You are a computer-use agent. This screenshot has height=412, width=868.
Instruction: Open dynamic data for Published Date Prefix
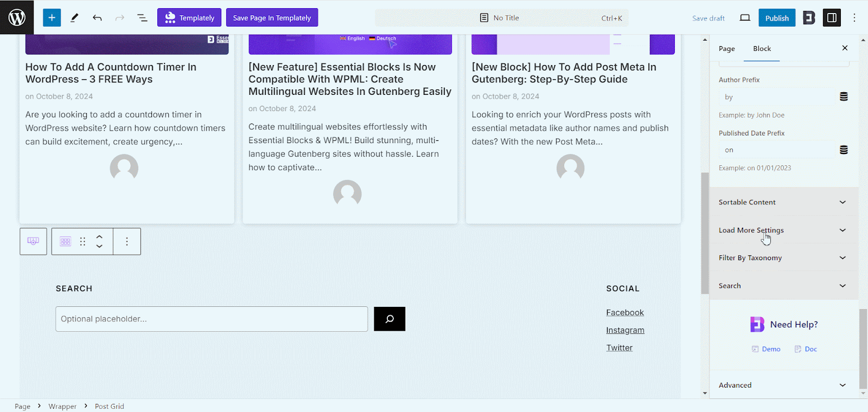coord(844,150)
